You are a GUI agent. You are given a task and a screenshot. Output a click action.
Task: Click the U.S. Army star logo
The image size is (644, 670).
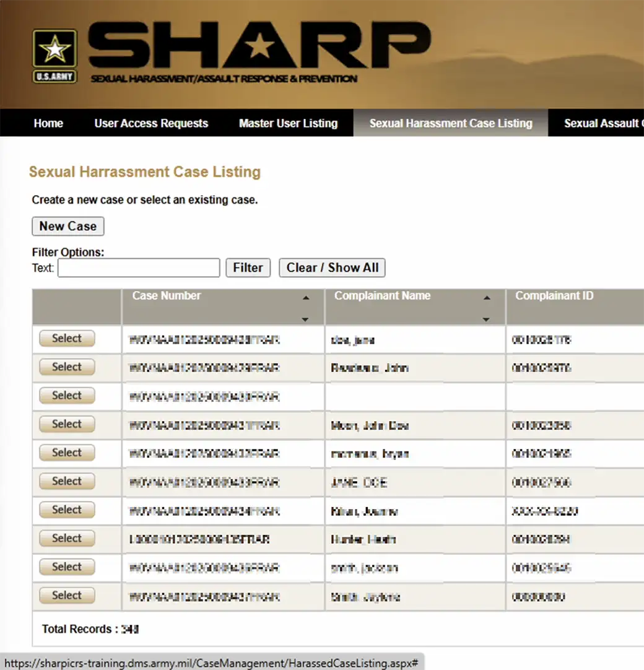(54, 56)
